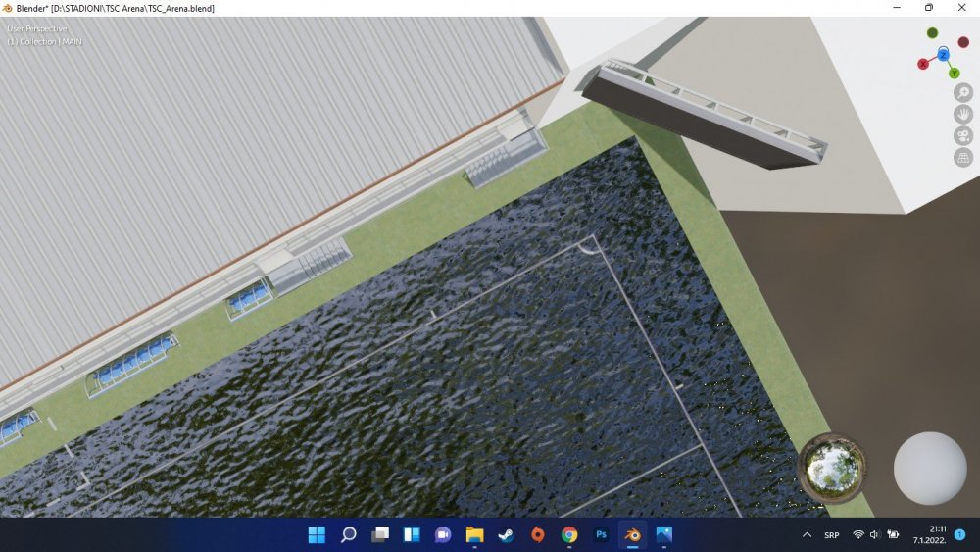Image resolution: width=980 pixels, height=552 pixels.
Task: Click the dark red negative X axis dot
Action: 963,42
